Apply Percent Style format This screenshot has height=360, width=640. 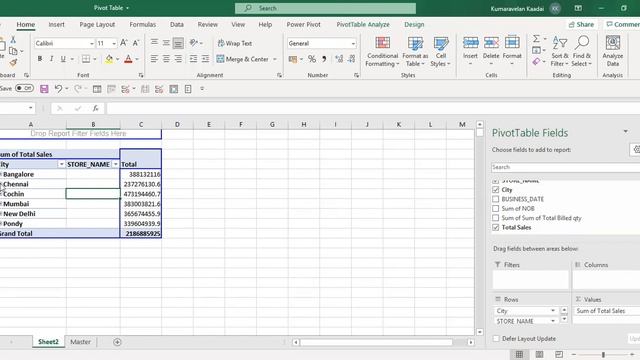click(x=312, y=59)
